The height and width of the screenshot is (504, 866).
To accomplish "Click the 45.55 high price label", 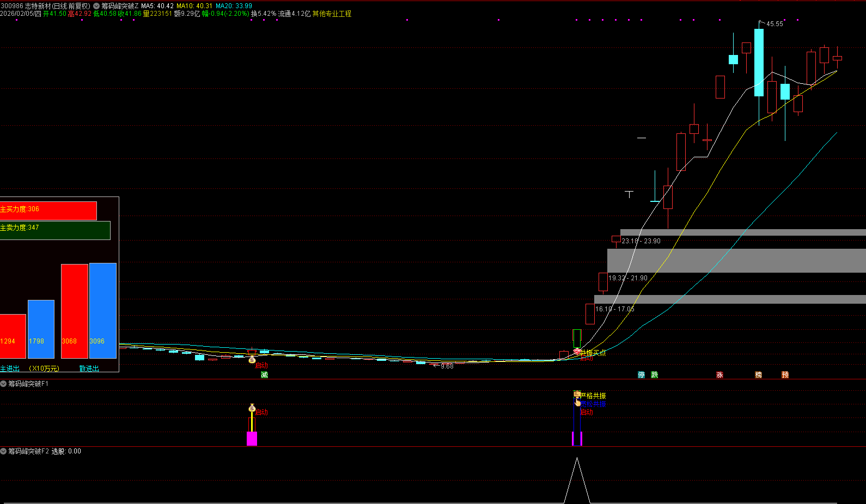I will (x=774, y=24).
